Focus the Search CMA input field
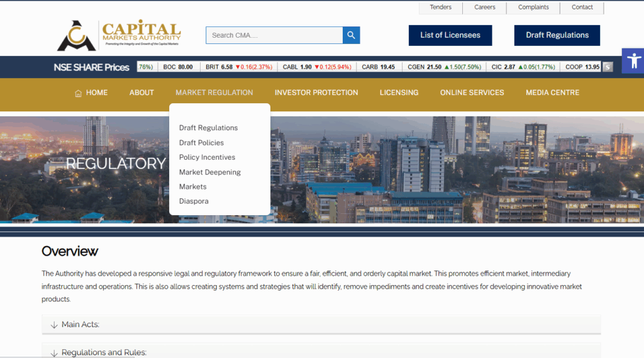The image size is (644, 358). coord(274,35)
